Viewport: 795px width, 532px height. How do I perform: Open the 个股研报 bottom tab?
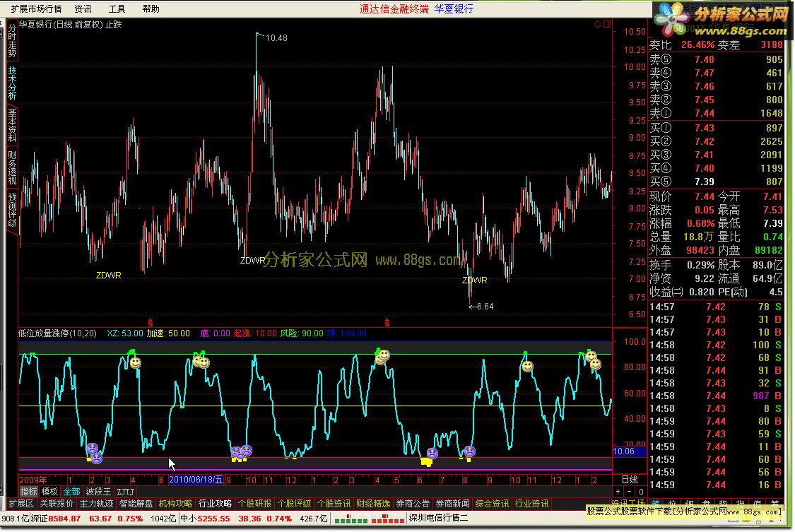(x=254, y=504)
